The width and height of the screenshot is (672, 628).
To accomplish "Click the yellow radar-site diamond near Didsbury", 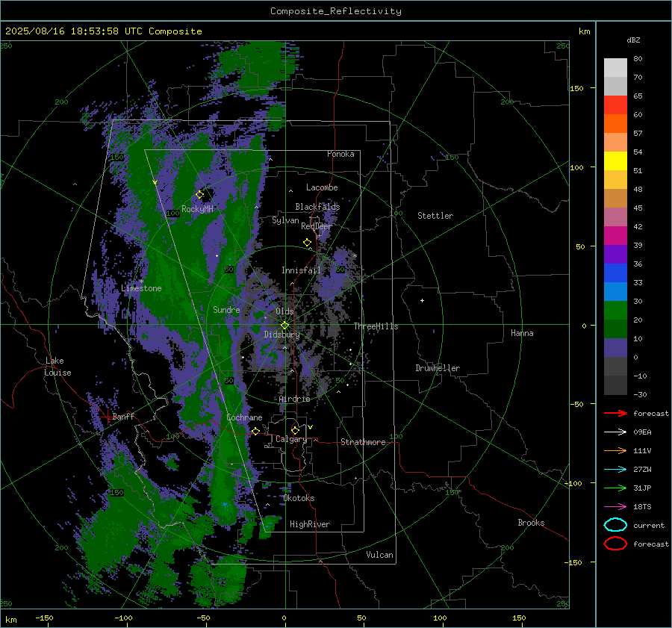I will point(284,326).
